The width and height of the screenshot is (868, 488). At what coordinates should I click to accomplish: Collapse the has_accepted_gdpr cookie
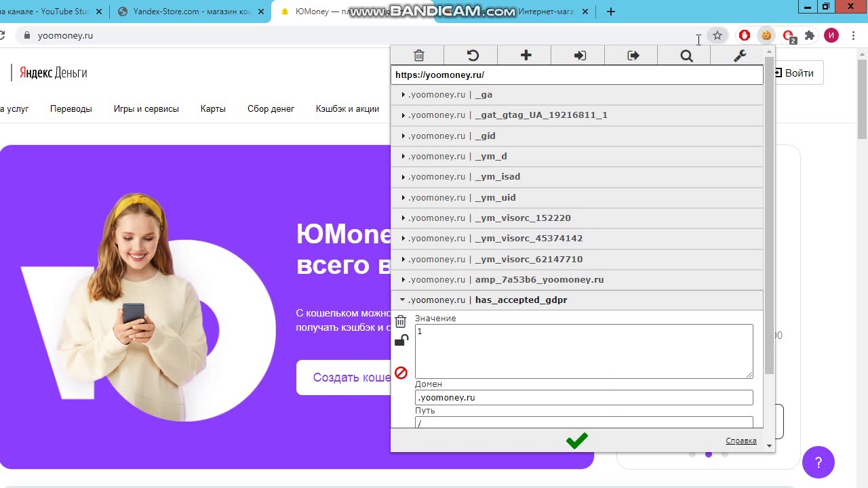[577, 300]
